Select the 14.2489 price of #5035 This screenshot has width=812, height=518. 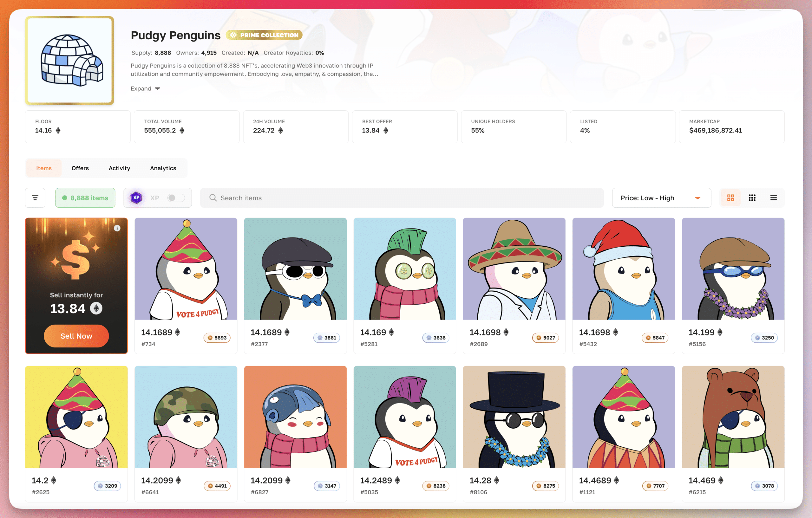(x=376, y=481)
